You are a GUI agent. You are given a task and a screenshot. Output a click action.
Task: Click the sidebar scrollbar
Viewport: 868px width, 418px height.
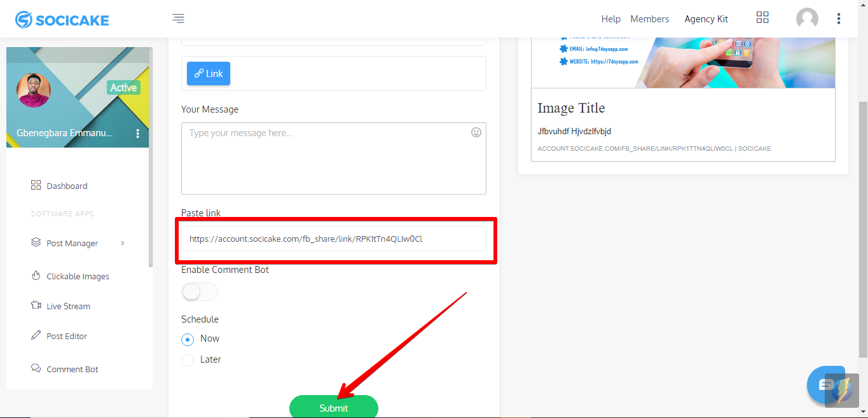click(151, 157)
